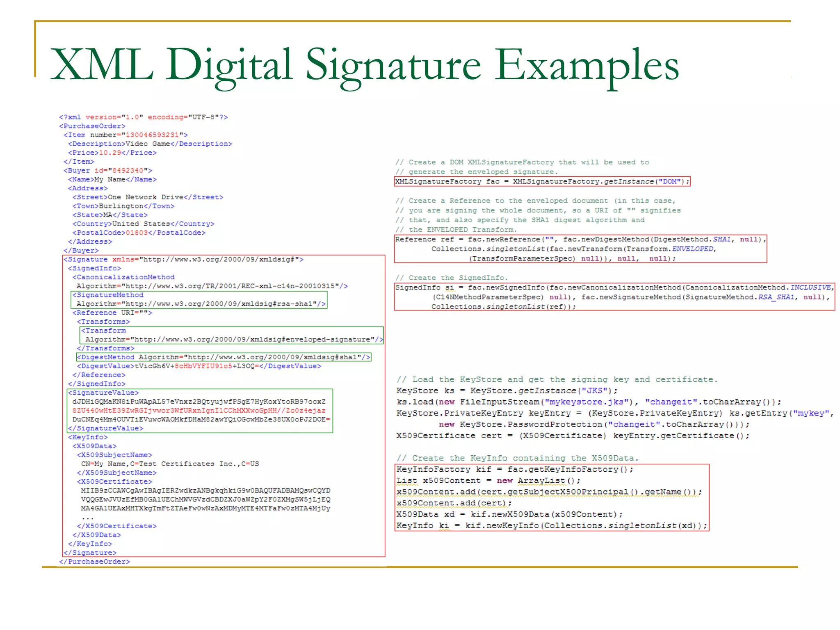Click the signature value line starting dJDHiGQMaKN8

[x=199, y=402]
